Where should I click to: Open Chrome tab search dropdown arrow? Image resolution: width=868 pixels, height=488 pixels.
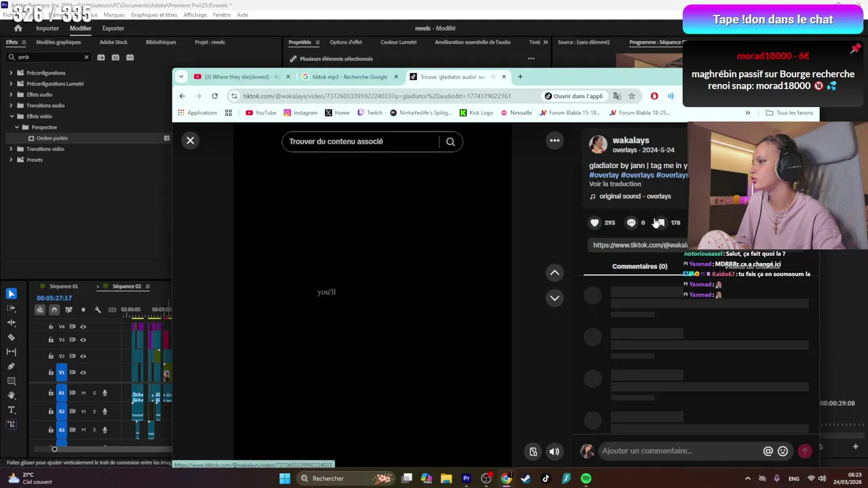tap(181, 77)
